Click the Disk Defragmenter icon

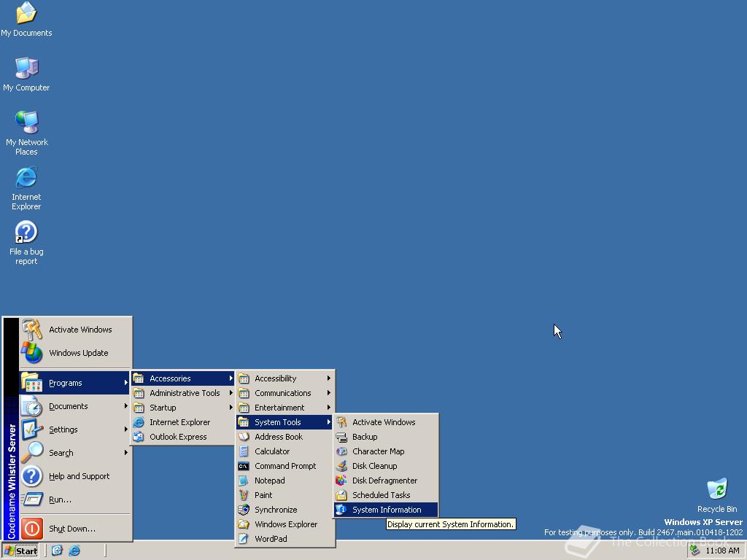coord(341,481)
